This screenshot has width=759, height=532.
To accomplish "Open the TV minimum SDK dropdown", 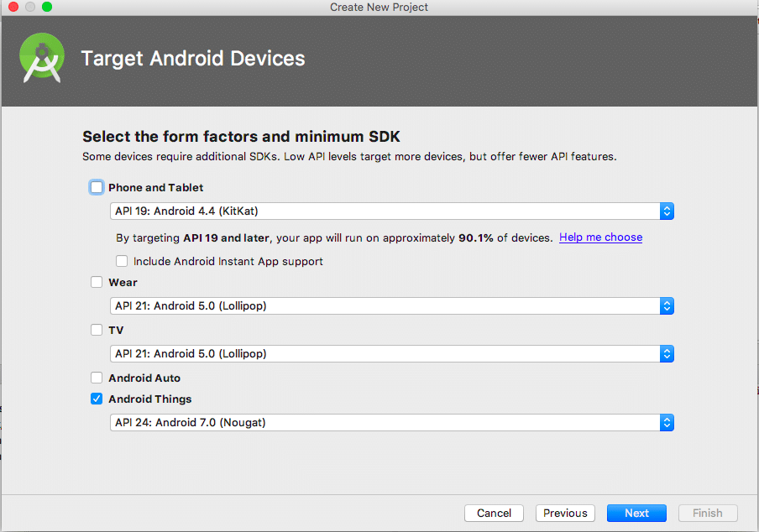I will (392, 354).
